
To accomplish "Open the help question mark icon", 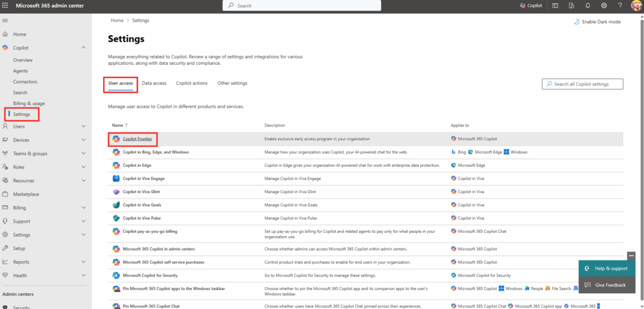I will [620, 6].
